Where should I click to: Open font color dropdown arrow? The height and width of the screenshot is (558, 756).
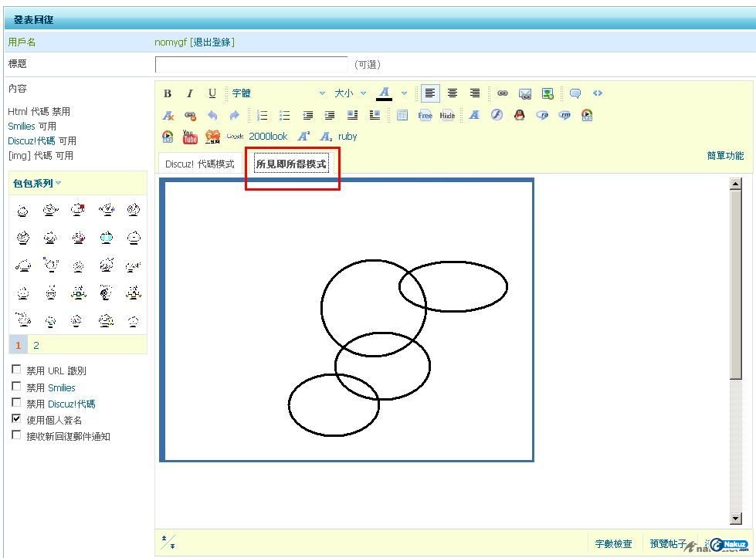pos(405,93)
